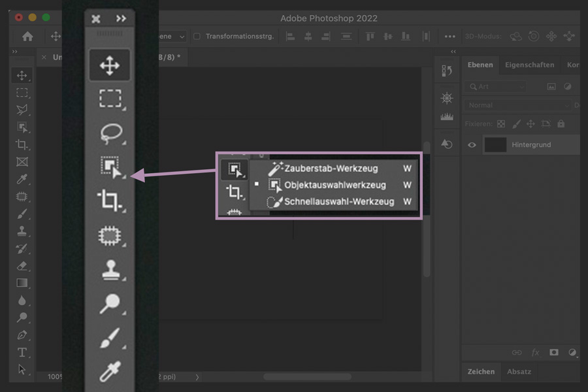Click the Hintergrund layer thumbnail
Image resolution: width=588 pixels, height=392 pixels.
495,145
